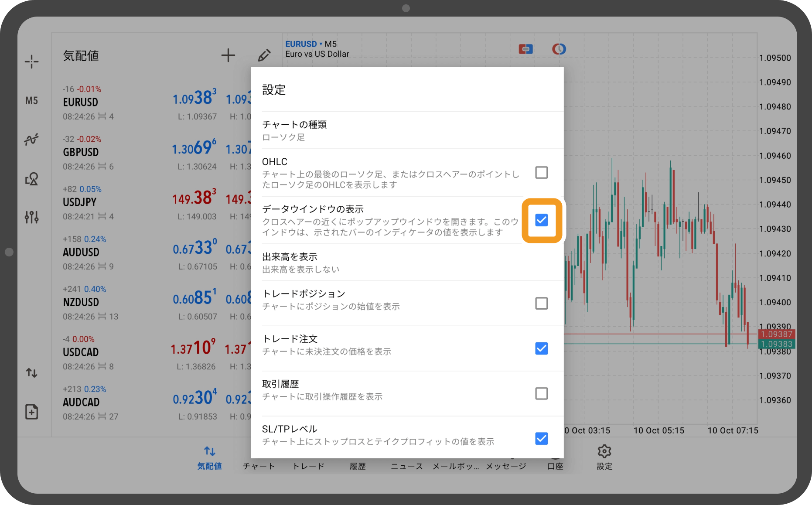
Task: Uncheck the トレード注文 checkbox
Action: pyautogui.click(x=541, y=348)
